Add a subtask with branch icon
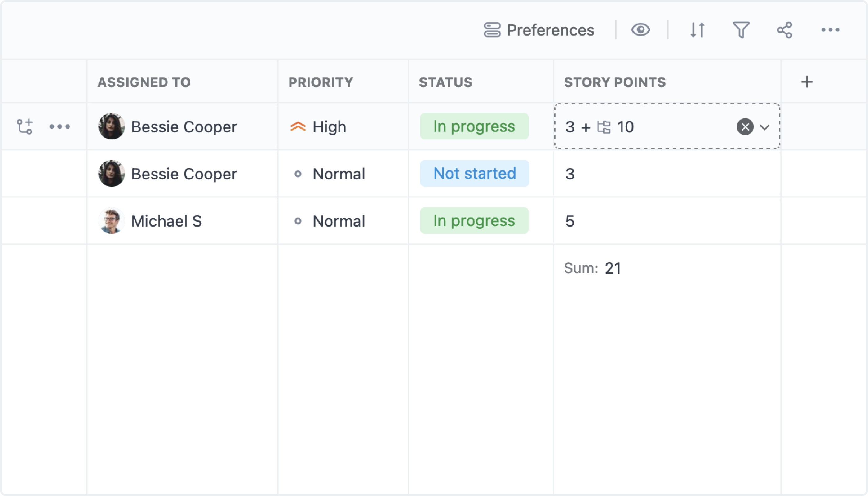 click(24, 126)
